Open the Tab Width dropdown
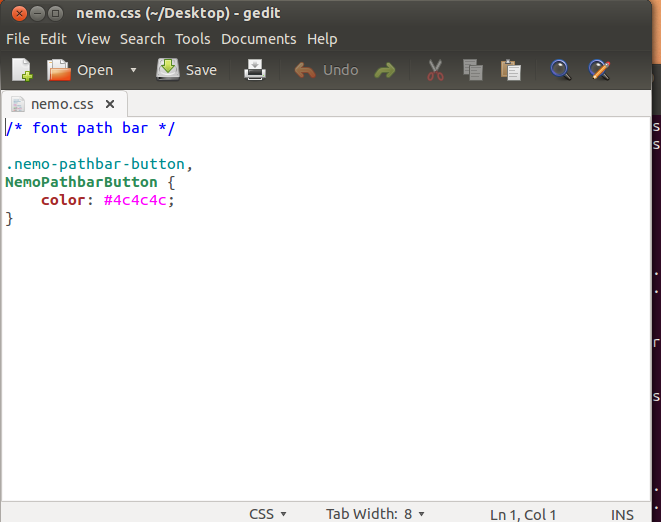 click(375, 514)
